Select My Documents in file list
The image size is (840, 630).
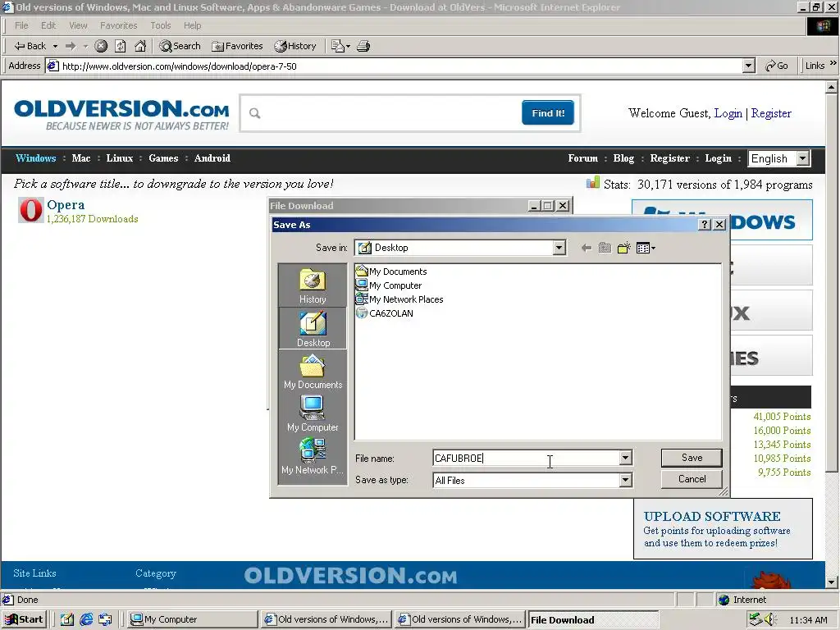point(391,271)
